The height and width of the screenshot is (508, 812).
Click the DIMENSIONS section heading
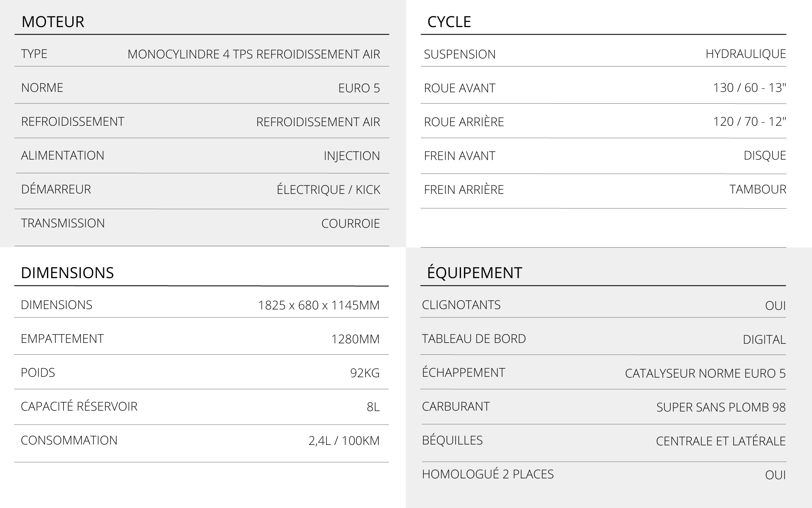(x=67, y=273)
